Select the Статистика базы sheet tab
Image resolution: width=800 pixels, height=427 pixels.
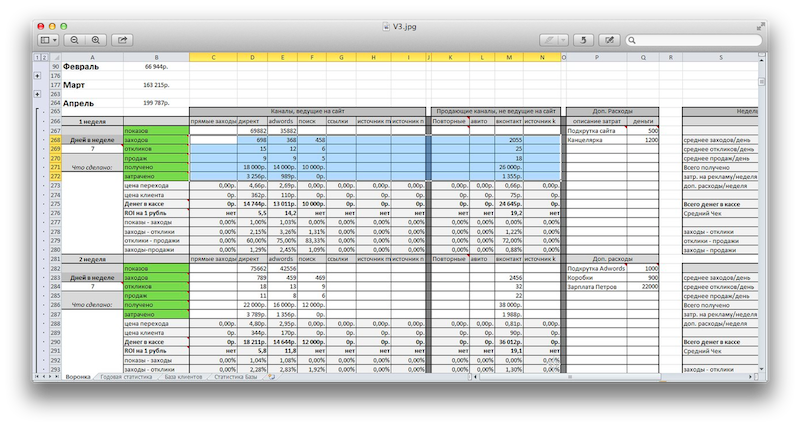pos(240,377)
